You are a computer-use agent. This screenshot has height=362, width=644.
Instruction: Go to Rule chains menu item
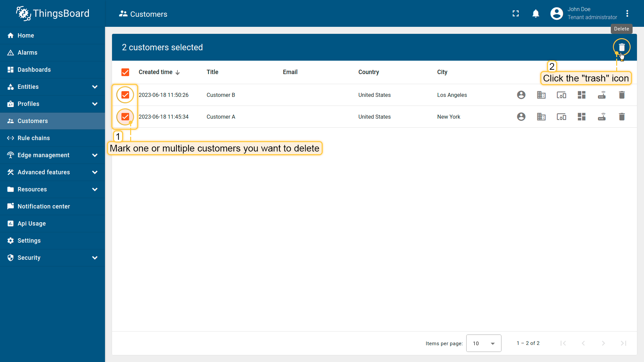tap(34, 138)
